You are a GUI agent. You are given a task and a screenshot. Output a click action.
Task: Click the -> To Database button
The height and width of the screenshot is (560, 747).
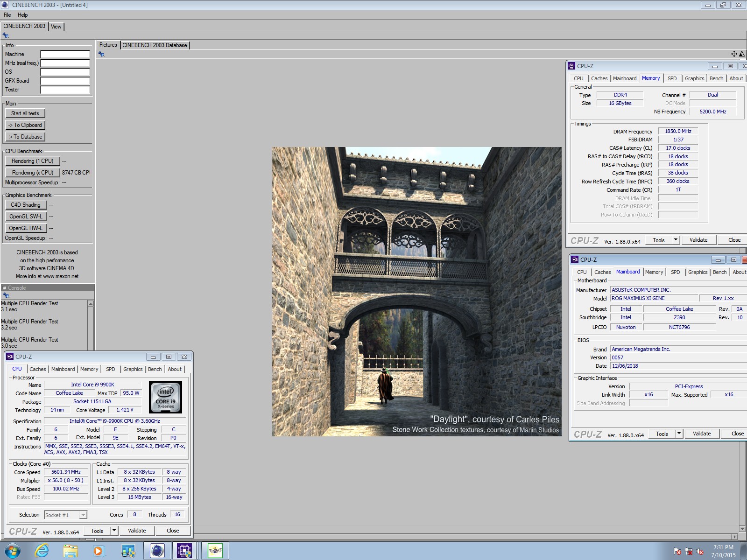click(x=25, y=137)
